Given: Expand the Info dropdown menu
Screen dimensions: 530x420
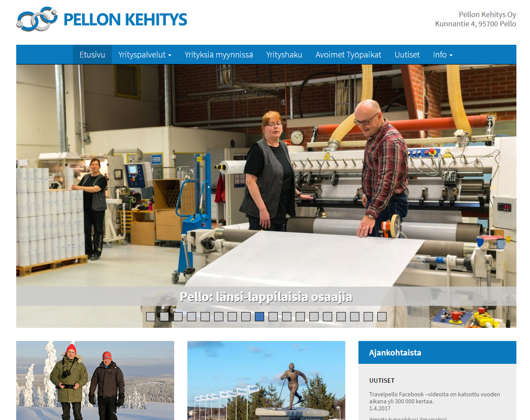Looking at the screenshot, I should [443, 55].
